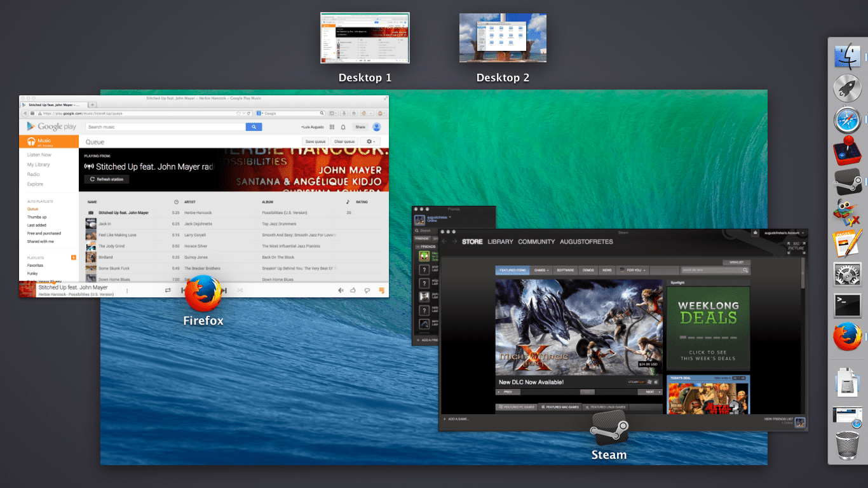The width and height of the screenshot is (868, 488).
Task: Click the Steam icon in the Dock
Action: pos(846,182)
